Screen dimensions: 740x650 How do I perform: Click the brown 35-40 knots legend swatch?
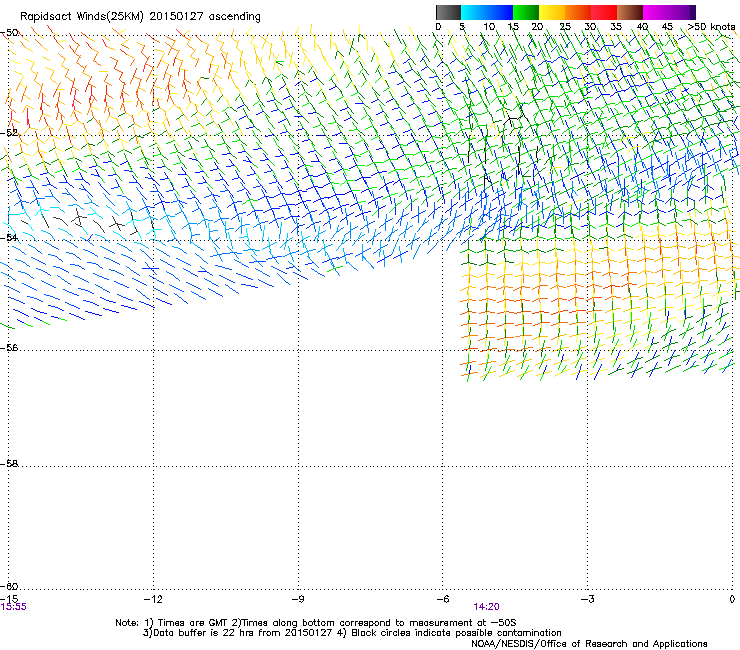click(x=630, y=12)
